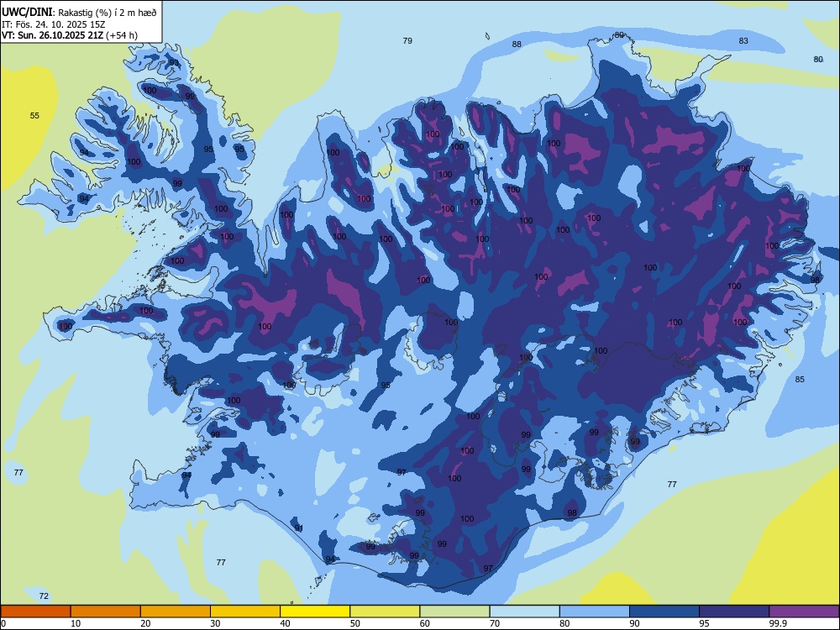Choose the yellow-green 50–60 legend swatch
840x630 pixels.
385,612
